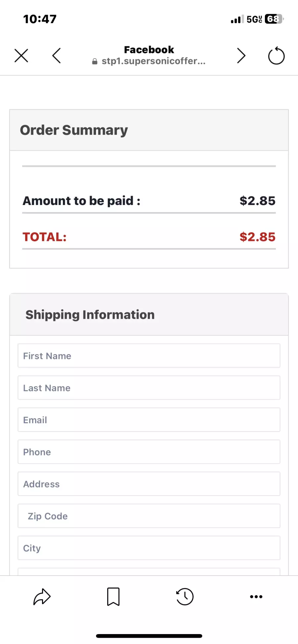Image resolution: width=298 pixels, height=644 pixels.
Task: Reload the page with refresh icon
Action: (x=276, y=56)
